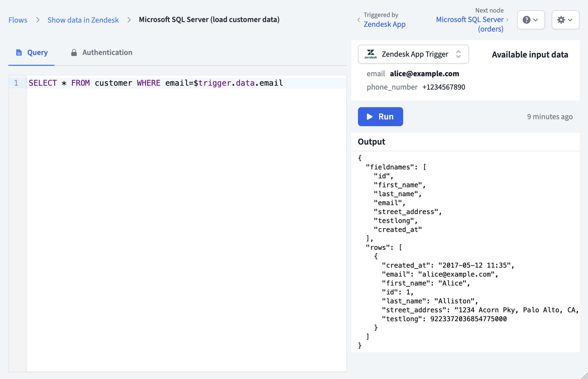Click the "testlong" fieldname in output list
Screen dimensions: 588x379
point(394,220)
